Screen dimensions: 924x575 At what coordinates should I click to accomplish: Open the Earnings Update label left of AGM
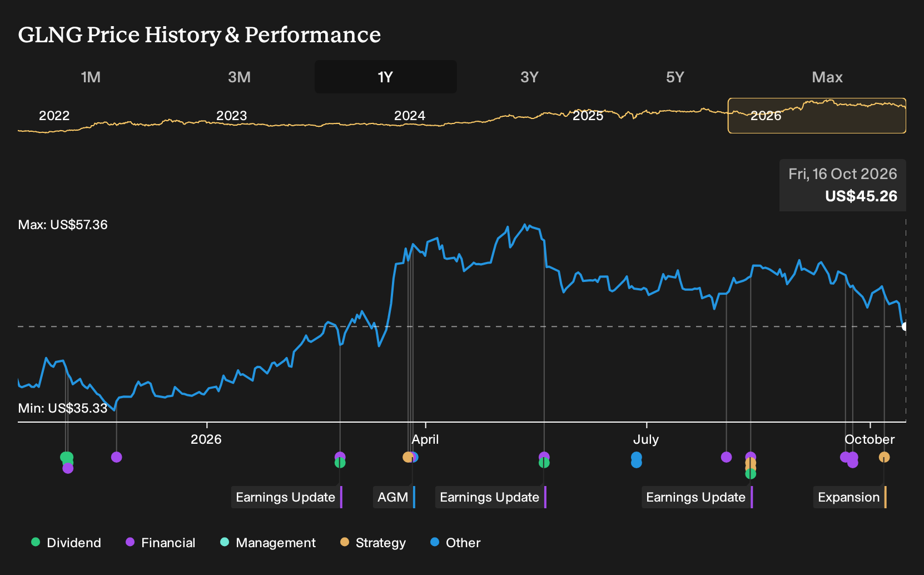[287, 497]
